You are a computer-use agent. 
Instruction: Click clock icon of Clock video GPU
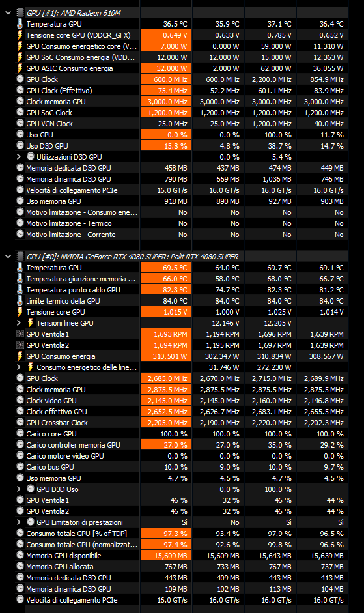pos(20,401)
